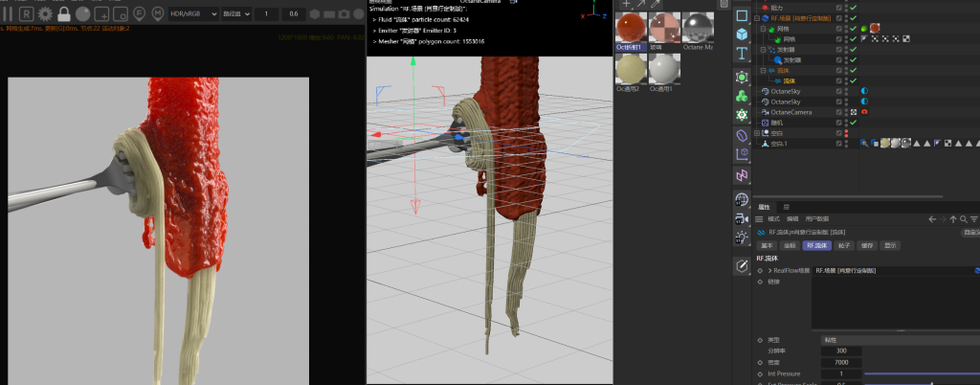Collapse the 发射器 parent tree node
The width and height of the screenshot is (980, 385).
coord(763,50)
